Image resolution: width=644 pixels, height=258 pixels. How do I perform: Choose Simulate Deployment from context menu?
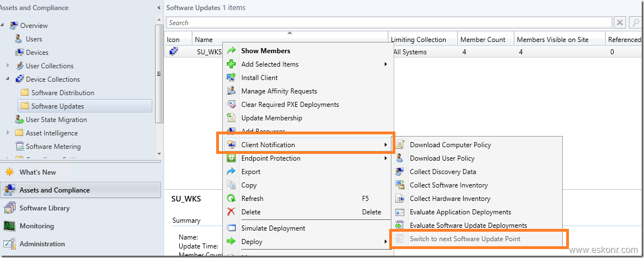(x=273, y=228)
